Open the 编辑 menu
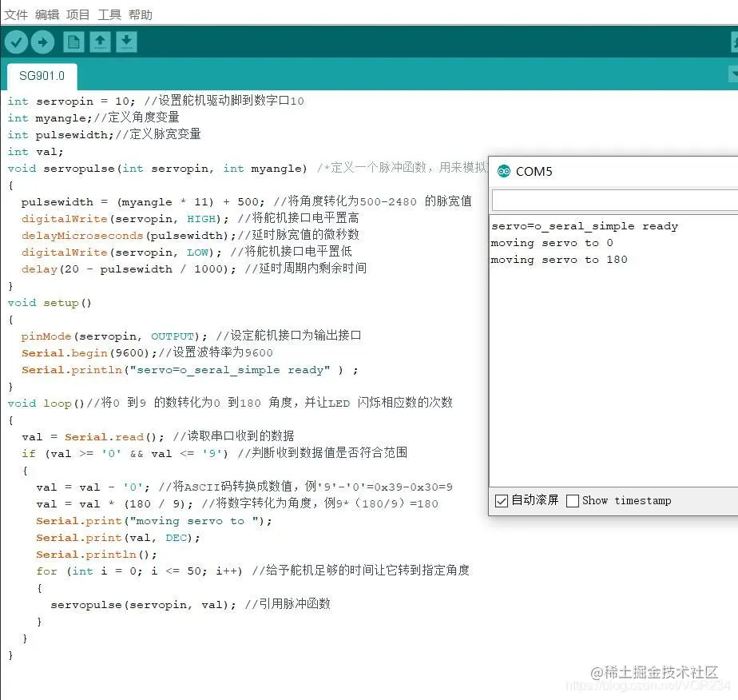This screenshot has height=700, width=738. (x=47, y=15)
